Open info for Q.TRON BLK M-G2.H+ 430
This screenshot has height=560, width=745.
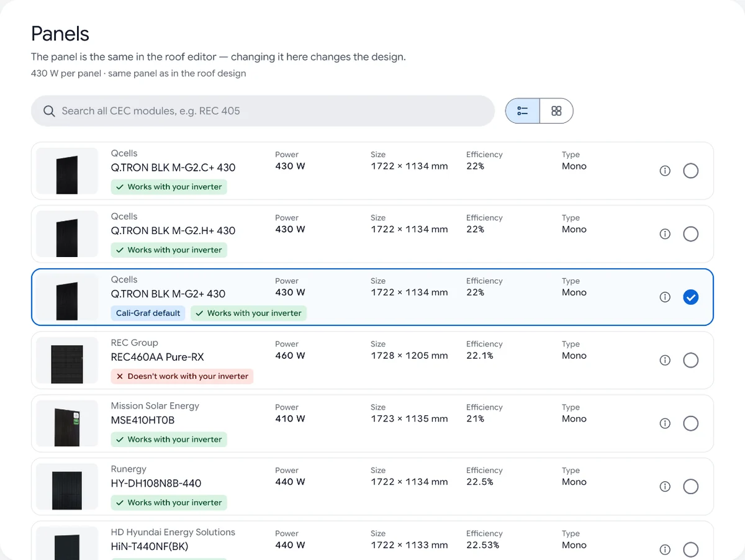pyautogui.click(x=665, y=234)
